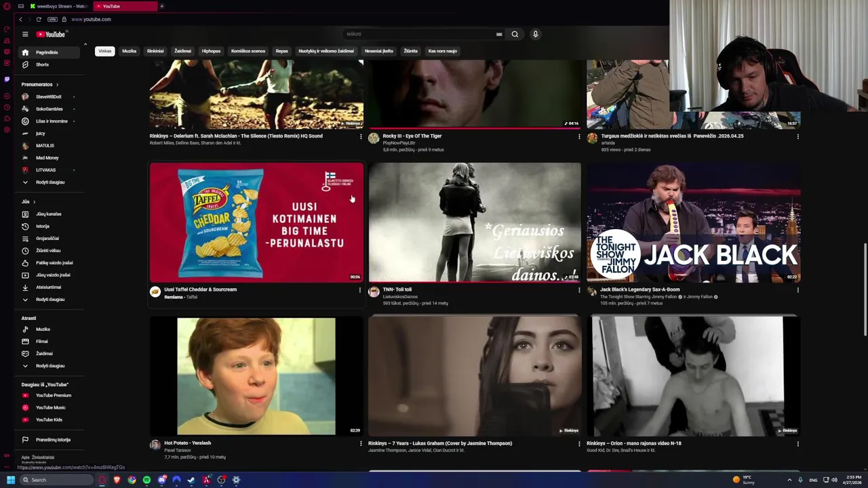Select the Muzika filter chip
Screen dimensions: 868x488
click(129, 51)
